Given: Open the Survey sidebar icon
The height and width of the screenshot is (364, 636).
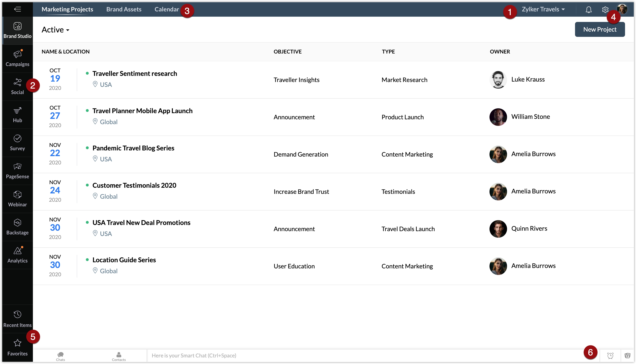Looking at the screenshot, I should 17,143.
